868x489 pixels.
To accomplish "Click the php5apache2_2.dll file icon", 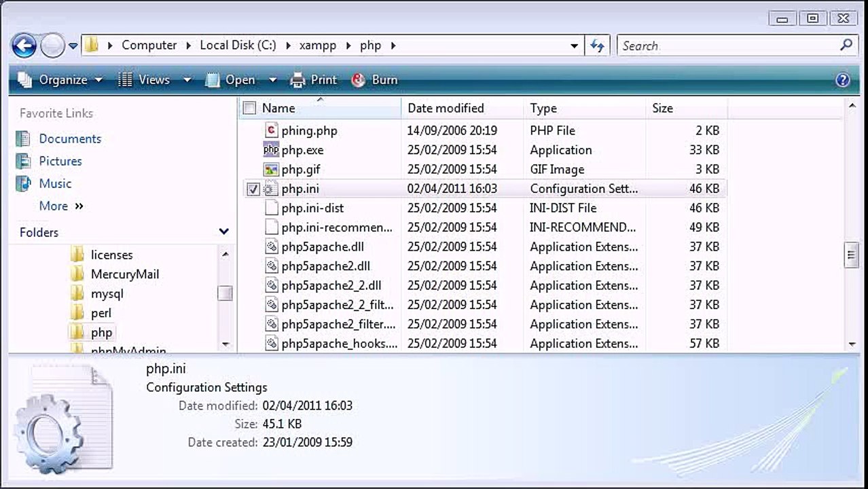I will pos(271,285).
